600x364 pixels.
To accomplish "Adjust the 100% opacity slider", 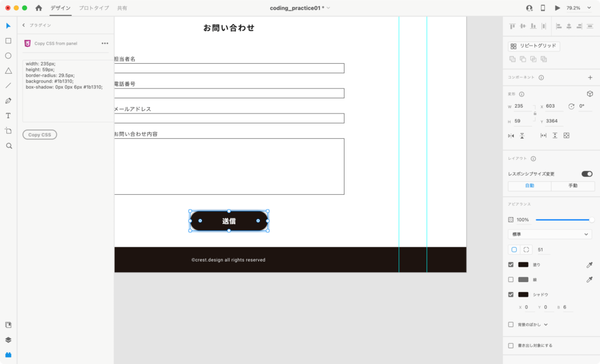I will point(564,220).
